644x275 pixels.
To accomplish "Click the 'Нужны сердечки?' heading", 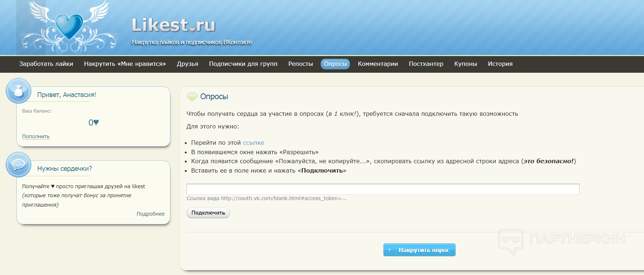I will click(65, 169).
